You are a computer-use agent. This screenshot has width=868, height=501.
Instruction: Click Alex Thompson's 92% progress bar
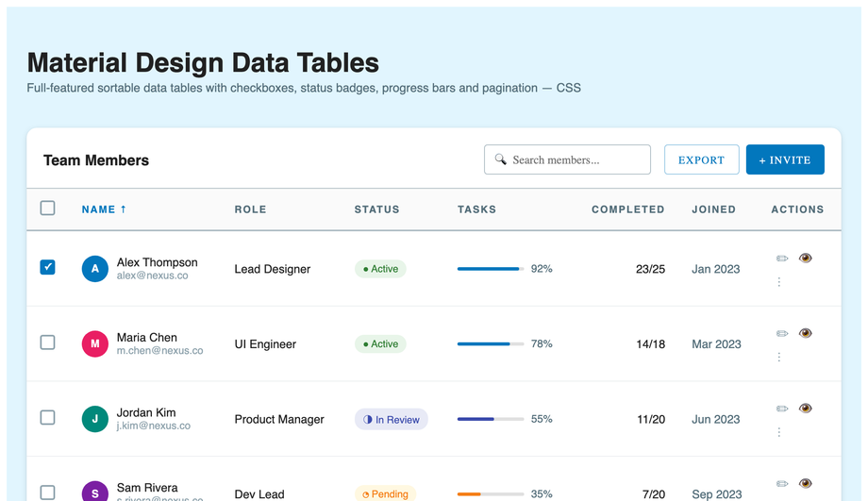[491, 269]
